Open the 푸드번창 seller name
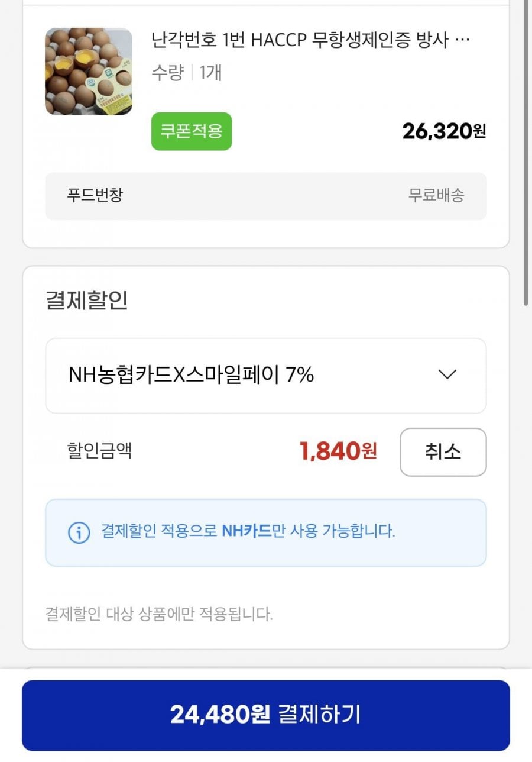This screenshot has width=532, height=762. (x=95, y=195)
